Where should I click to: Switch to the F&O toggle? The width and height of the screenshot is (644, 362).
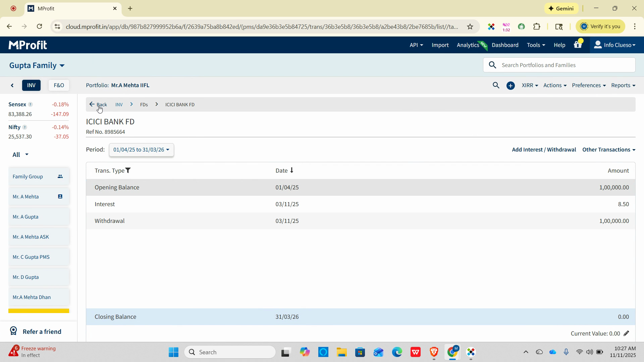coord(59,85)
